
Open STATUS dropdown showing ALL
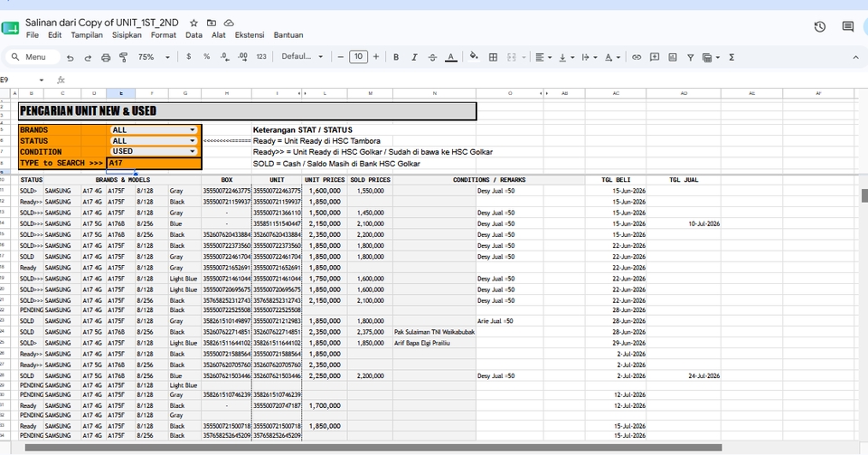click(154, 141)
